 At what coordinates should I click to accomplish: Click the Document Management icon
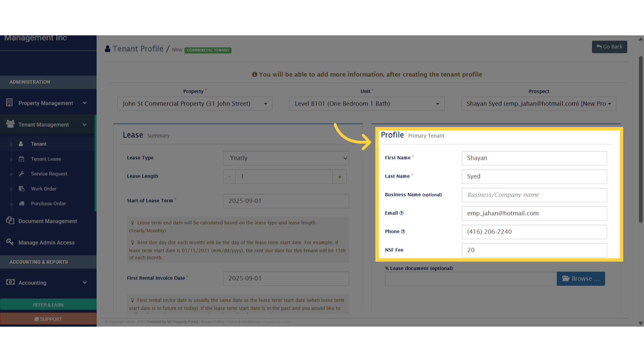(x=10, y=221)
